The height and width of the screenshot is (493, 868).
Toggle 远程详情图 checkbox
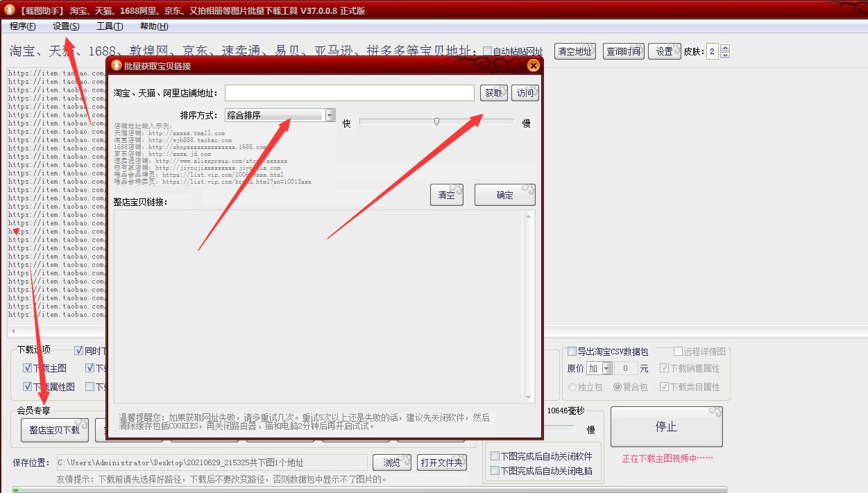coord(679,352)
